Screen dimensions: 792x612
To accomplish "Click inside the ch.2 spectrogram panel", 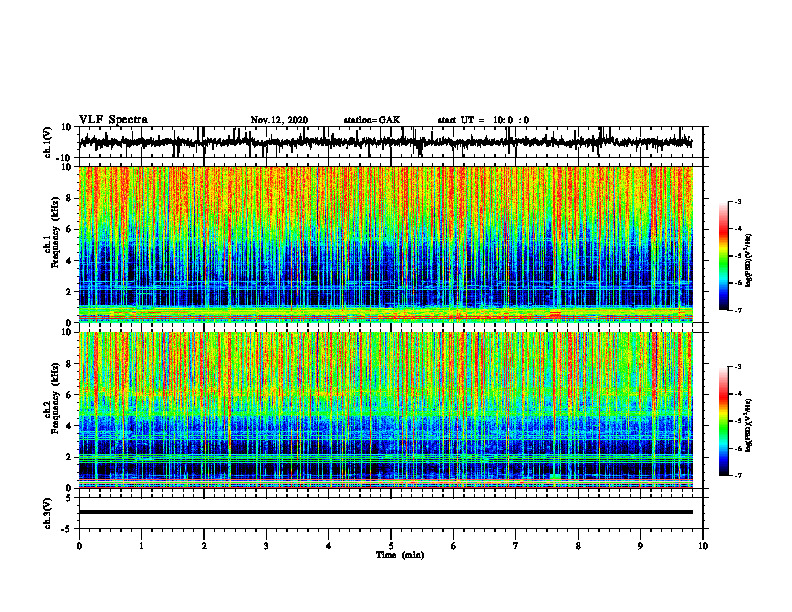I will click(385, 410).
